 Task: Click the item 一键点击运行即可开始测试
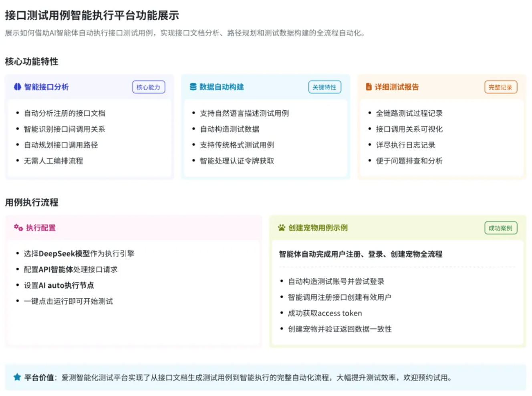tap(68, 301)
